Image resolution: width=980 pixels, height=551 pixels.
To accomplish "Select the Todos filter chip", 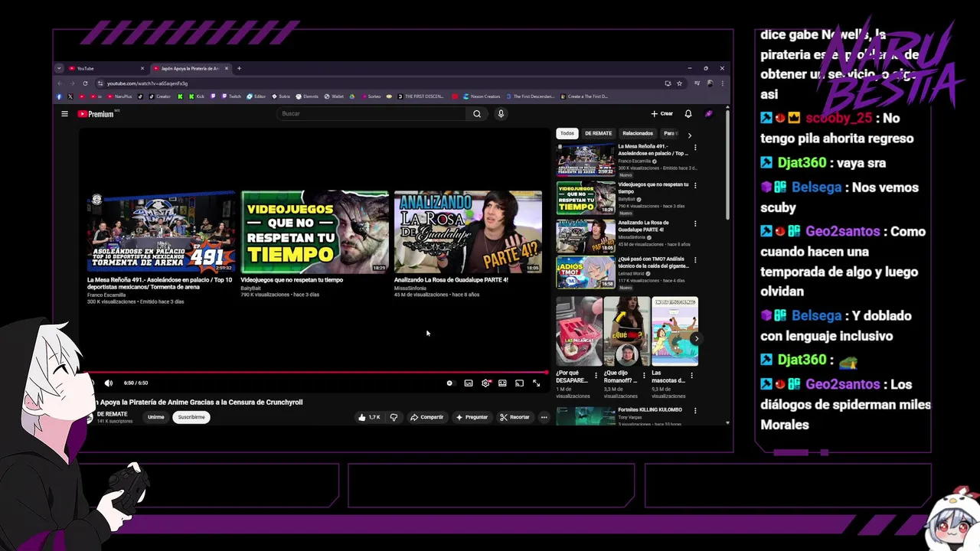I will (x=567, y=133).
